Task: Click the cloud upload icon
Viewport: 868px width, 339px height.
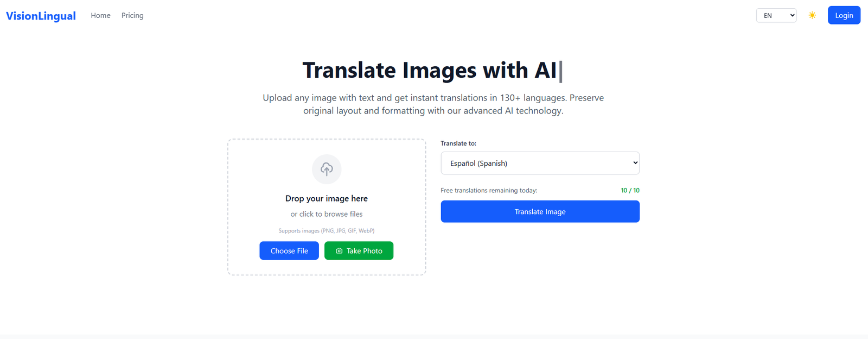Action: (327, 169)
